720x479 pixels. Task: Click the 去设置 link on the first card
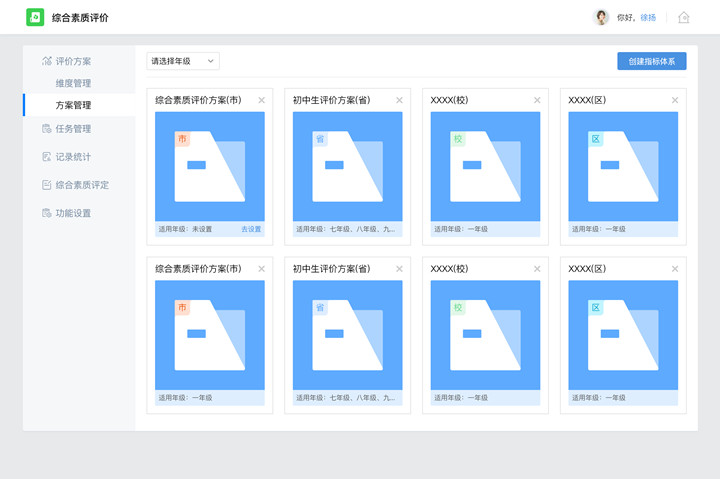pyautogui.click(x=251, y=229)
